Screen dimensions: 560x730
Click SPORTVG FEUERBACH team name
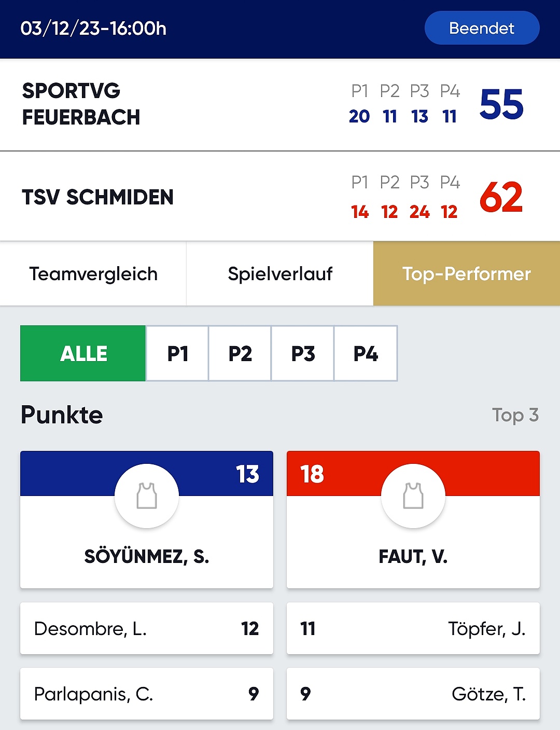(81, 104)
